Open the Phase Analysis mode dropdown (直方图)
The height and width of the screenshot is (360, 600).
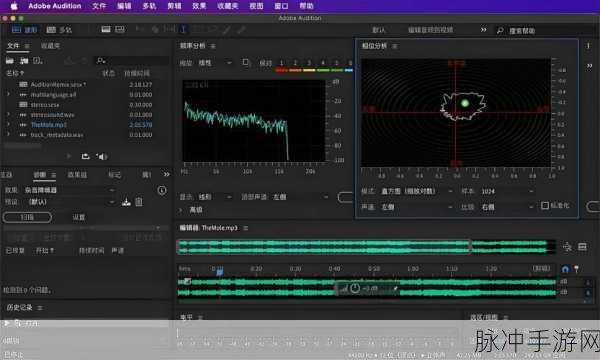click(417, 191)
